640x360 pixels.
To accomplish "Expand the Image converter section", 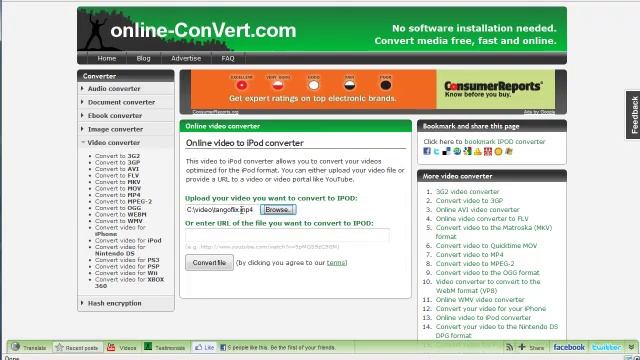I will [126, 129].
